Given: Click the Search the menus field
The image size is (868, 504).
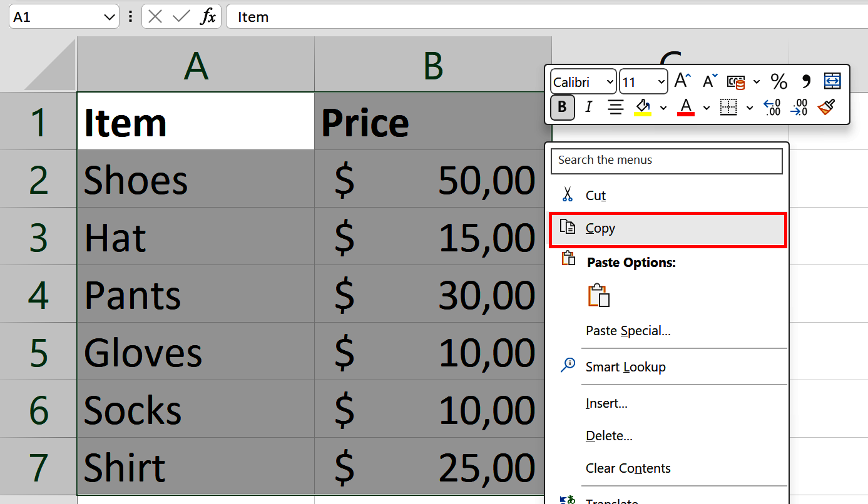Looking at the screenshot, I should [666, 161].
